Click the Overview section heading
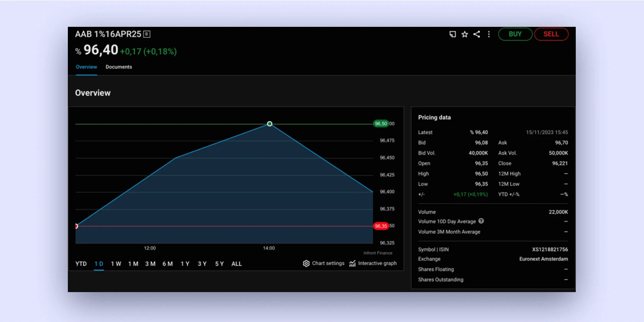Viewport: 644px width, 322px height. coord(93,93)
